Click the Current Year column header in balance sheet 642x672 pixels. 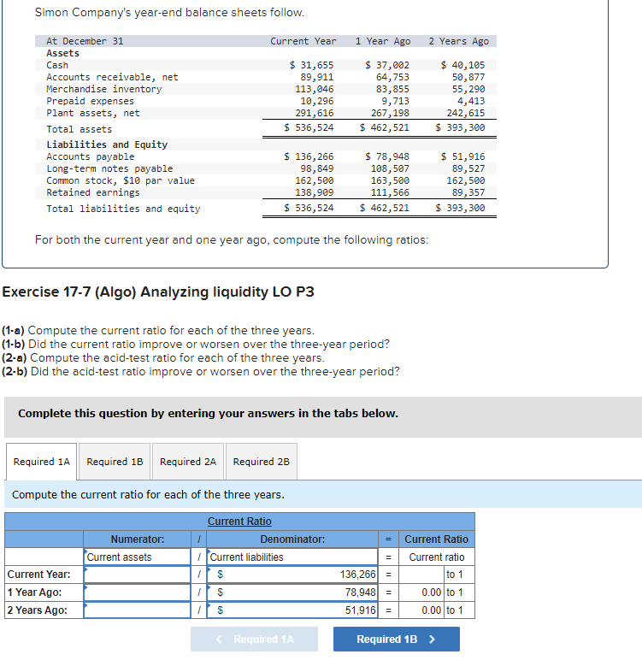(303, 41)
